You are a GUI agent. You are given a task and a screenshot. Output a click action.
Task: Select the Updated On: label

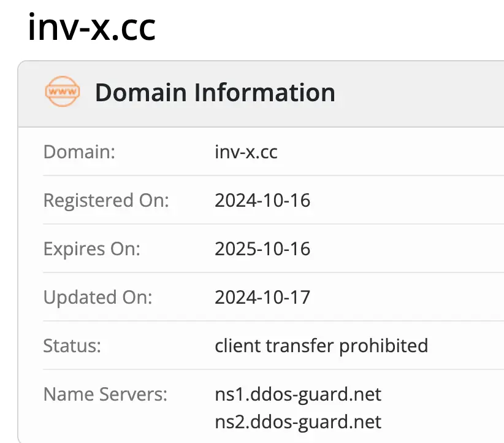(97, 297)
